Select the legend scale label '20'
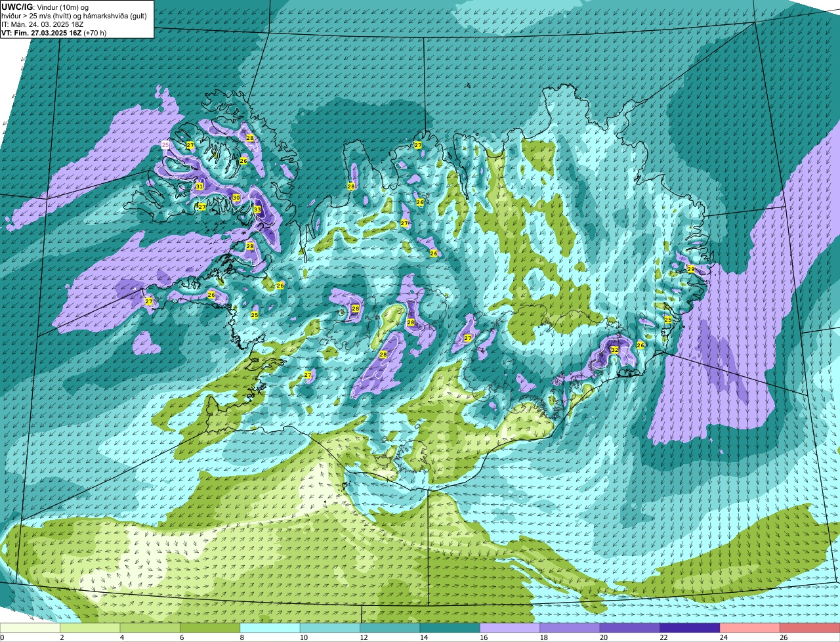The height and width of the screenshot is (642, 840). [603, 637]
